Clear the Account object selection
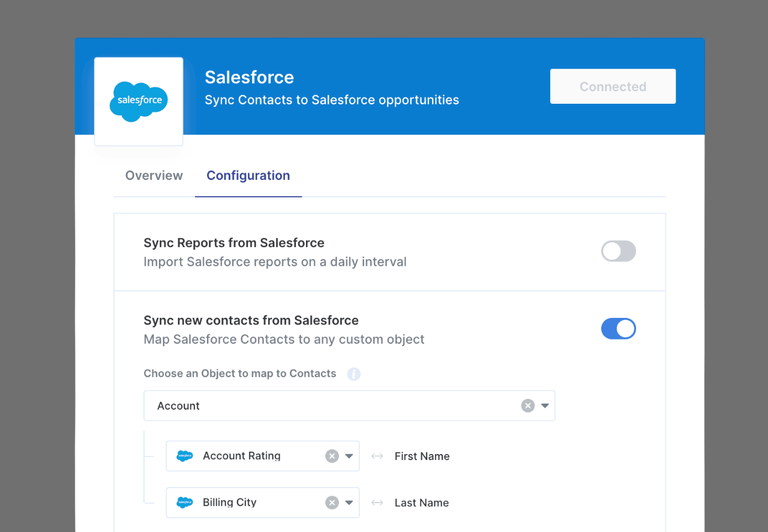Viewport: 768px width, 532px height. point(528,406)
